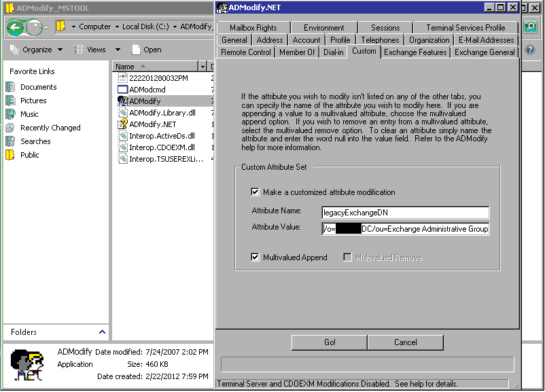
Task: Click the Cancel button
Action: click(x=405, y=342)
